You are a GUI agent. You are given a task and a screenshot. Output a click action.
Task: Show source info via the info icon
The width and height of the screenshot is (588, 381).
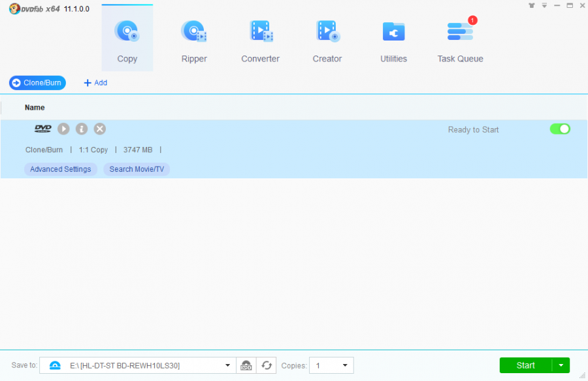pos(82,129)
